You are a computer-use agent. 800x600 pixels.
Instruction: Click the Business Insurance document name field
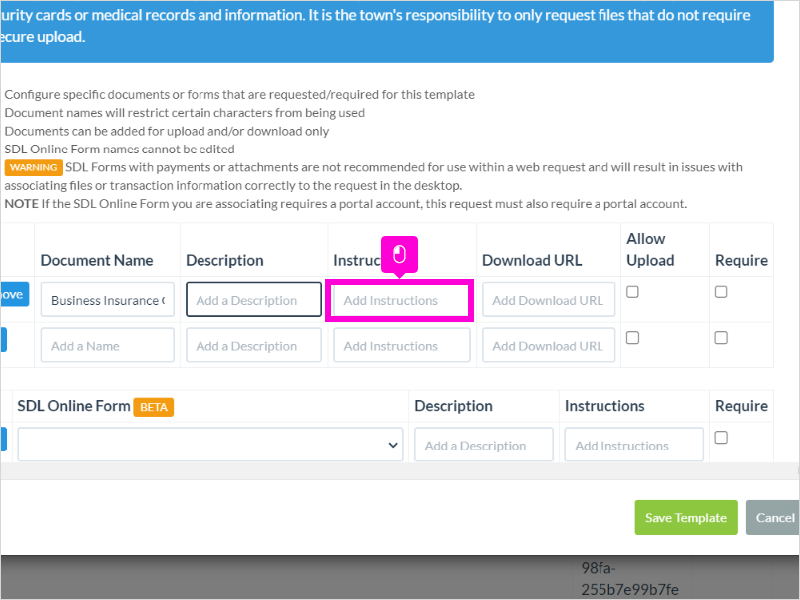(x=108, y=299)
